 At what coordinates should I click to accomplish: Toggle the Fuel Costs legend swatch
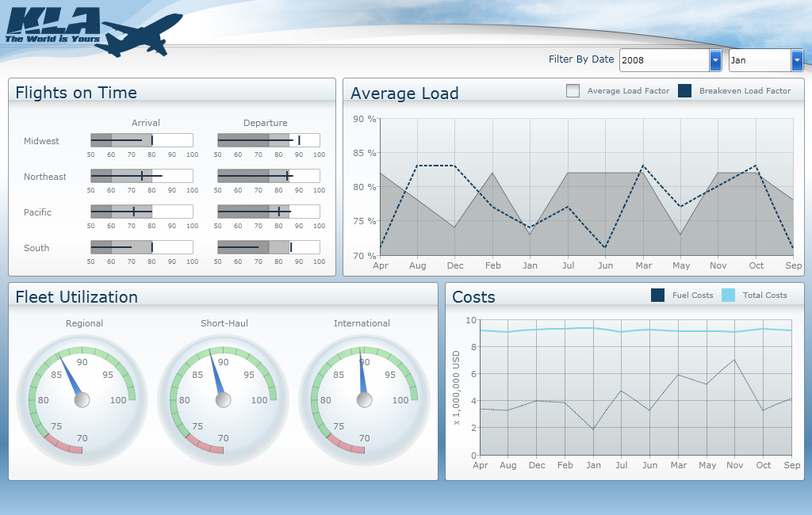pos(657,296)
